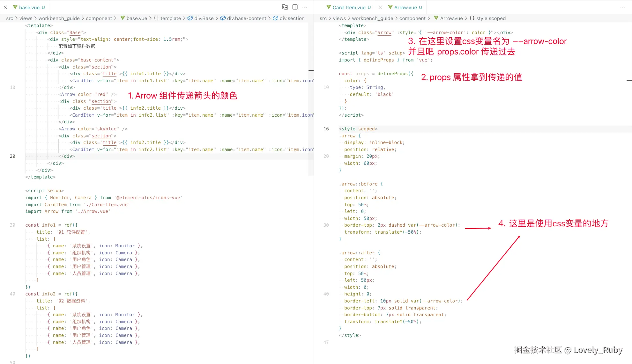
Task: Click the '配置如下资料数据' text line
Action: pos(77,46)
